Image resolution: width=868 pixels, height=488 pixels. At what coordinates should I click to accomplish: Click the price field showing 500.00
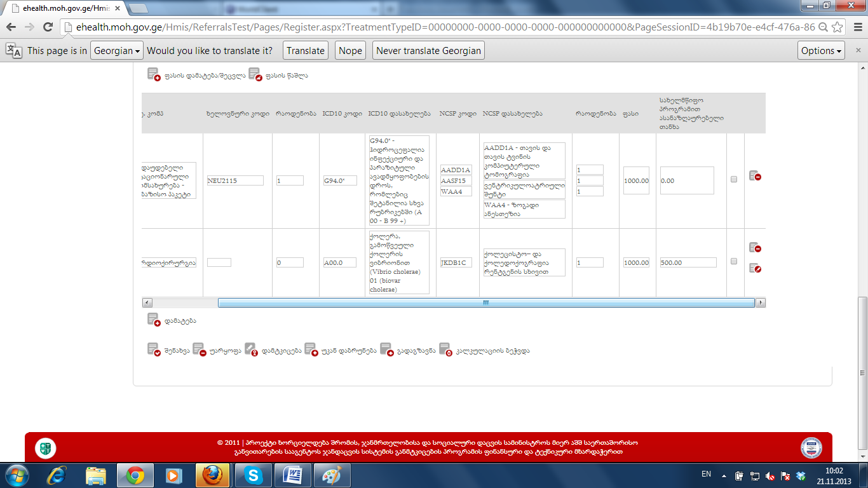click(688, 262)
